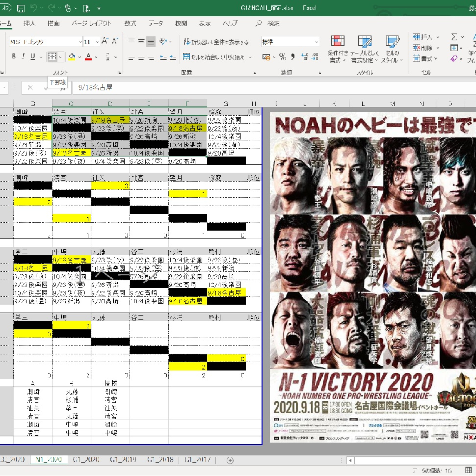Expand the font size dropdown
The height and width of the screenshot is (476, 476).
point(97,42)
